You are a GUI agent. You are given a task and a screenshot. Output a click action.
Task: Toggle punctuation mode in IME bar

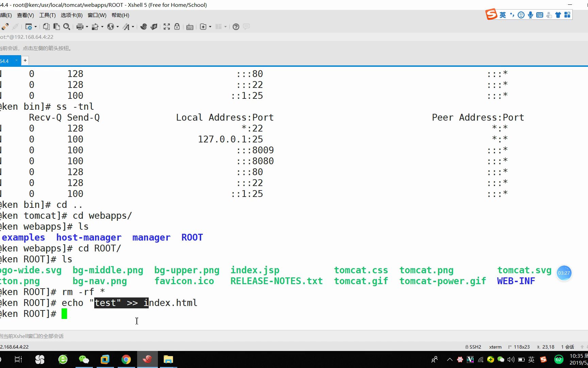pos(512,15)
